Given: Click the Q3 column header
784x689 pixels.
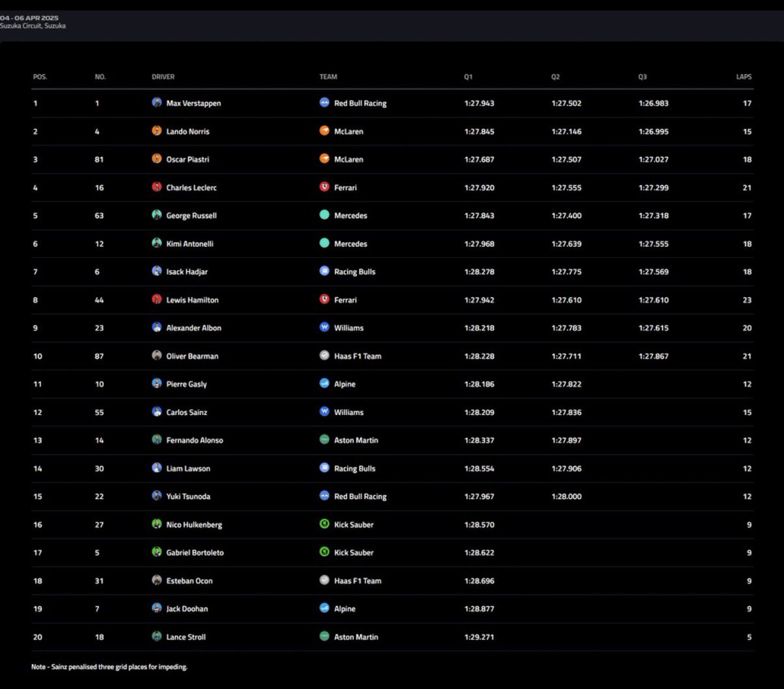Looking at the screenshot, I should (643, 76).
